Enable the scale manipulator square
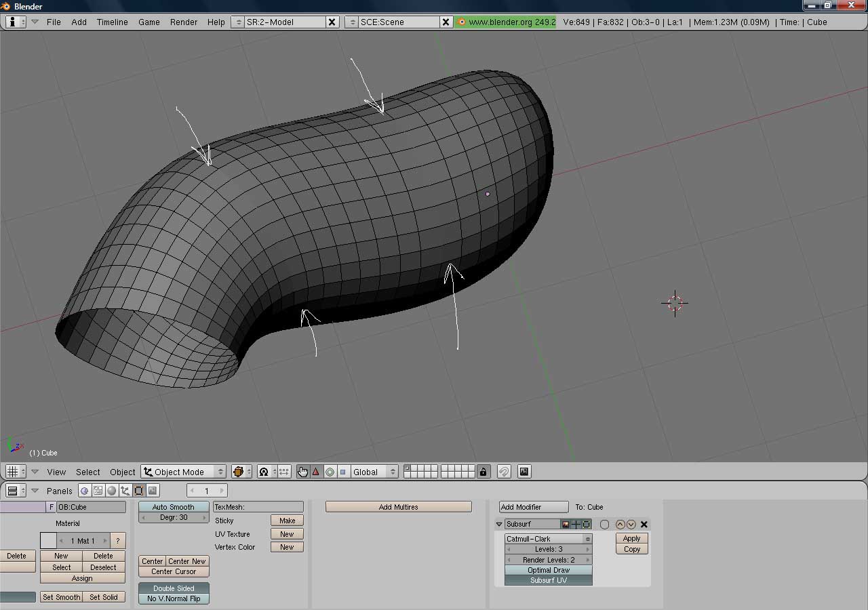Screen dimensions: 868x610 (342, 472)
